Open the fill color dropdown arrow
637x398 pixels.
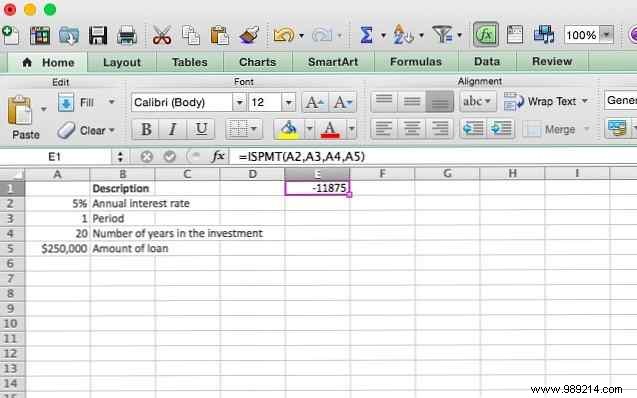tap(310, 130)
